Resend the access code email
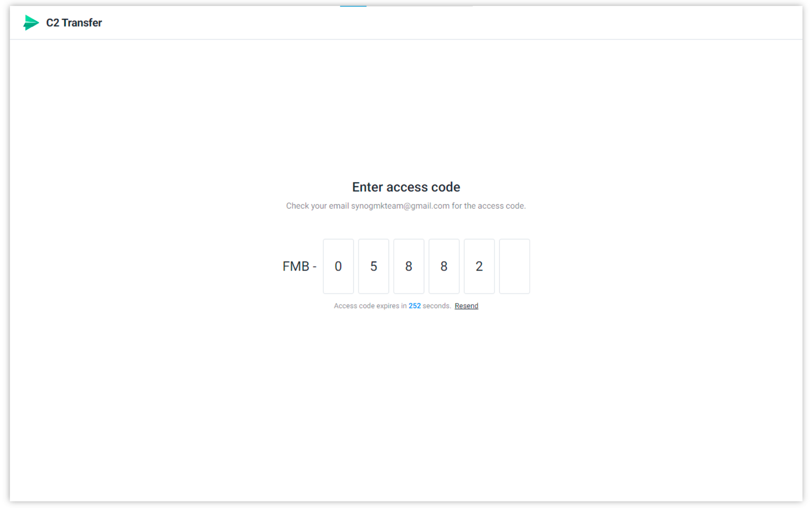This screenshot has height=508, width=812. click(x=466, y=306)
